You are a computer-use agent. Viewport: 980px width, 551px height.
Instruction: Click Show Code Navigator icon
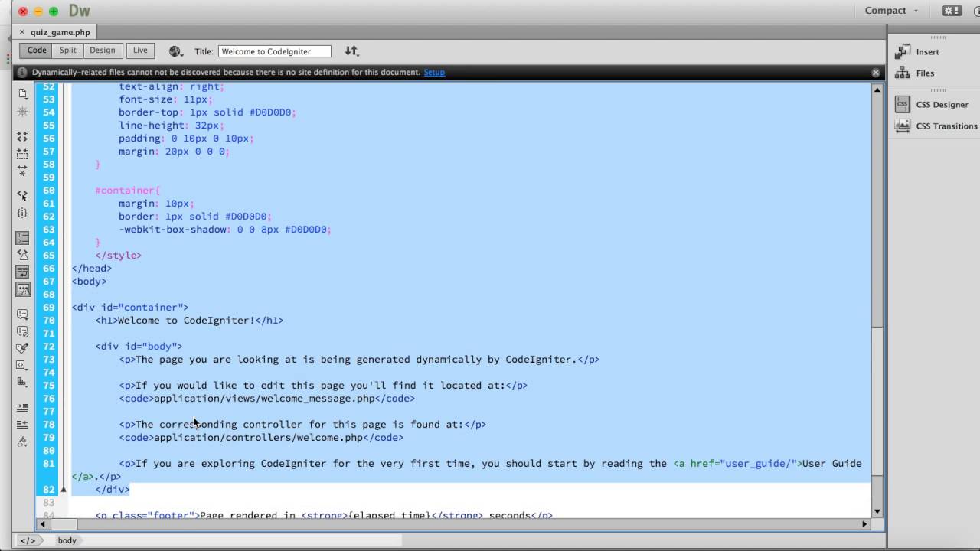[22, 112]
